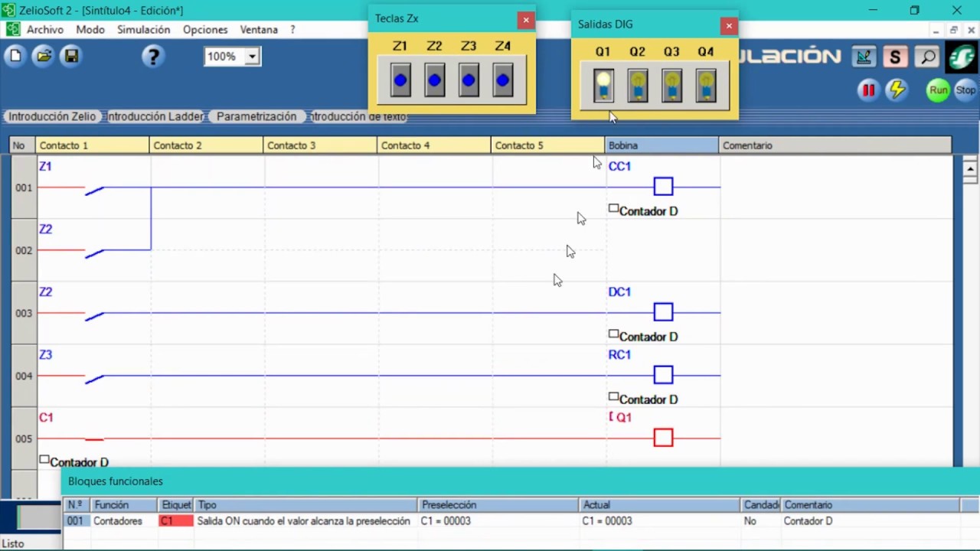The image size is (980, 551).
Task: Click the Bobina column header
Action: [661, 145]
